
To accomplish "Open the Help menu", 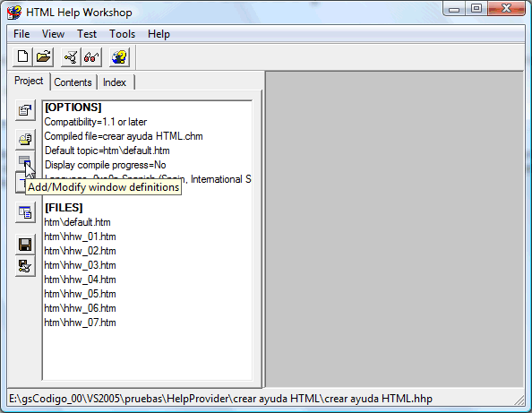I will (159, 34).
